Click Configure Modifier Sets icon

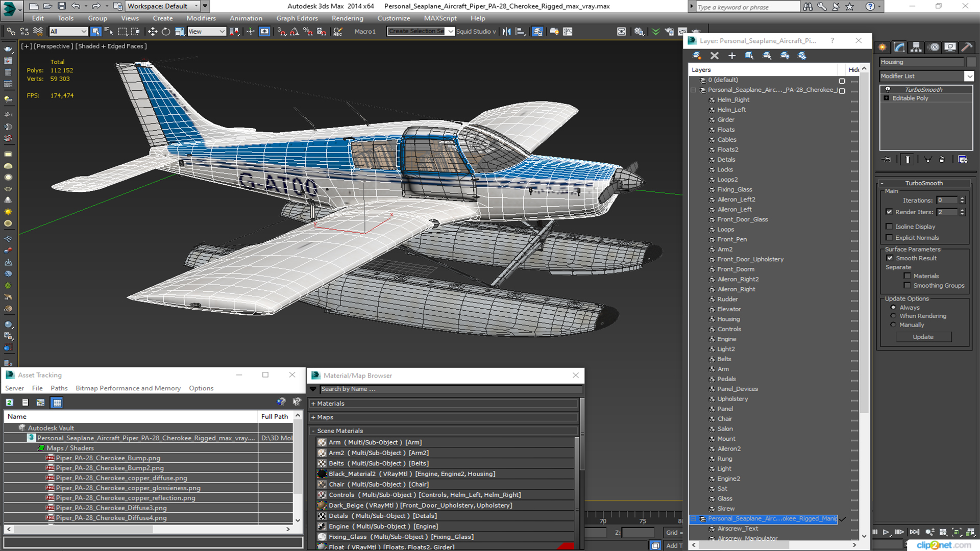(x=963, y=160)
